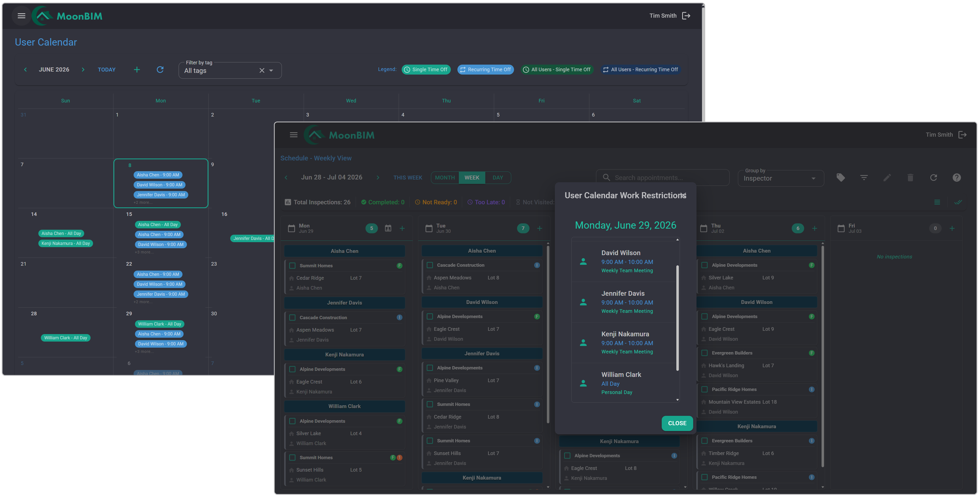Screen dimensions: 980x497
Task: Add inspection on Tue Jun 30 column
Action: (539, 228)
